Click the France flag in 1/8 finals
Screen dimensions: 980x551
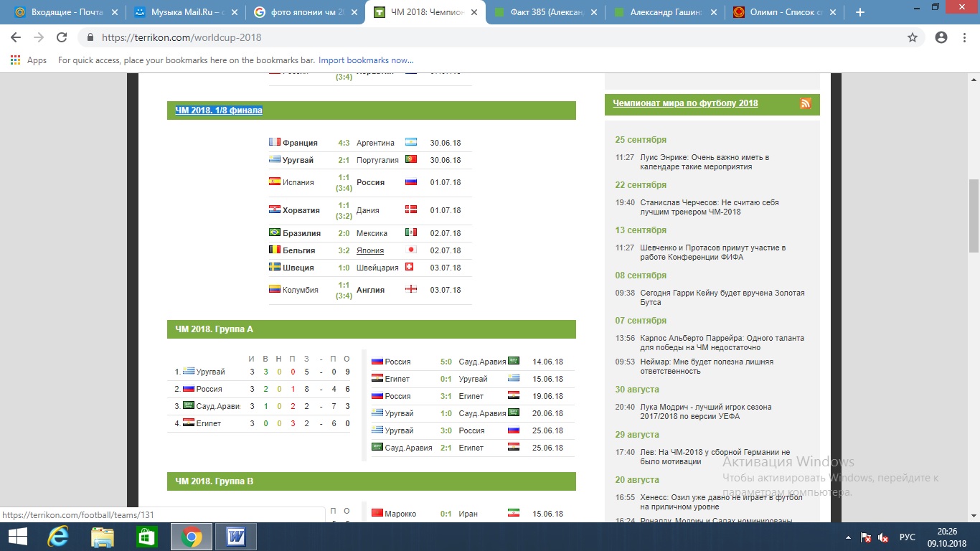[x=274, y=142]
